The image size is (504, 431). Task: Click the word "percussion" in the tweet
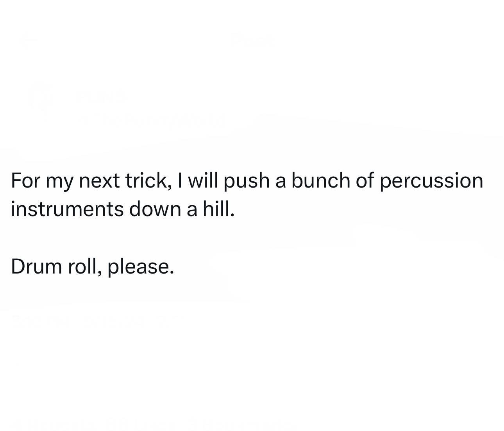[431, 181]
